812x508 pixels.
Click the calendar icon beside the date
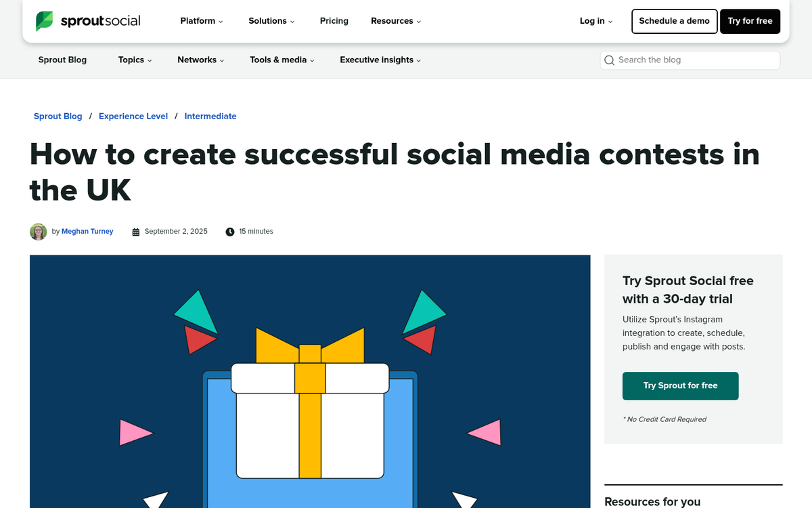point(136,232)
